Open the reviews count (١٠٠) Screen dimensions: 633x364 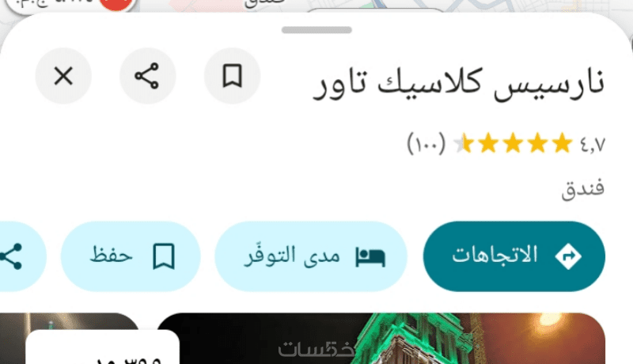[426, 143]
